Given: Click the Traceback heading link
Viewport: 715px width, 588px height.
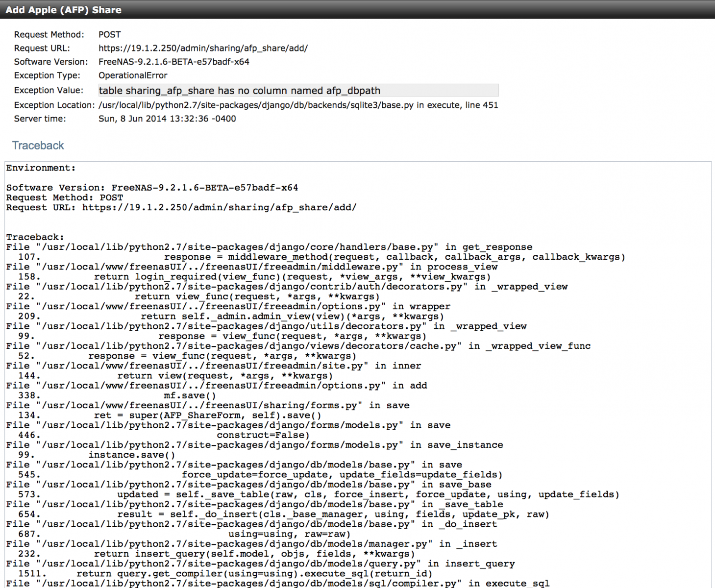Looking at the screenshot, I should click(38, 146).
